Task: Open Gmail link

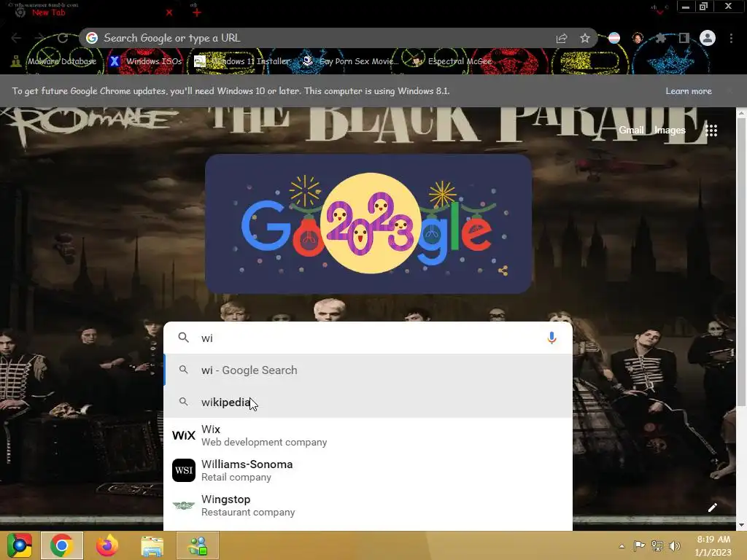Action: [x=631, y=130]
